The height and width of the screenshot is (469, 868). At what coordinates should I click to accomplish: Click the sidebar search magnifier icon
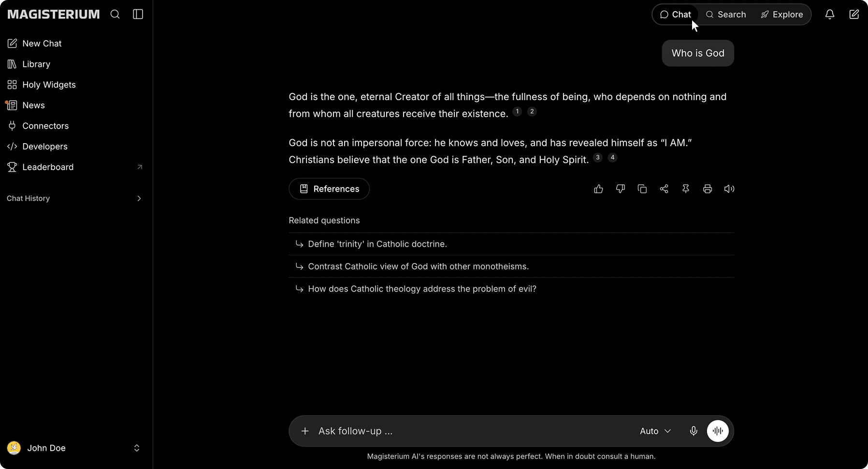[x=115, y=15]
